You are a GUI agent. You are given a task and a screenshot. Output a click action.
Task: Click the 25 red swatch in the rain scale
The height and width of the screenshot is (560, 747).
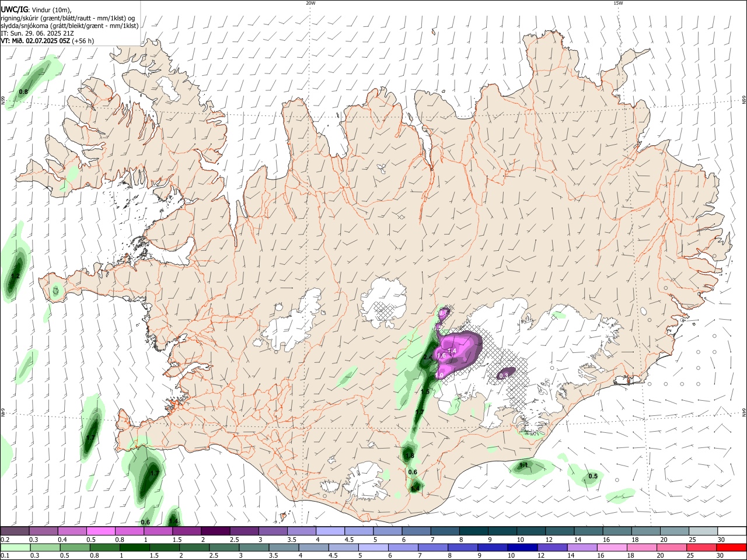coord(700,547)
